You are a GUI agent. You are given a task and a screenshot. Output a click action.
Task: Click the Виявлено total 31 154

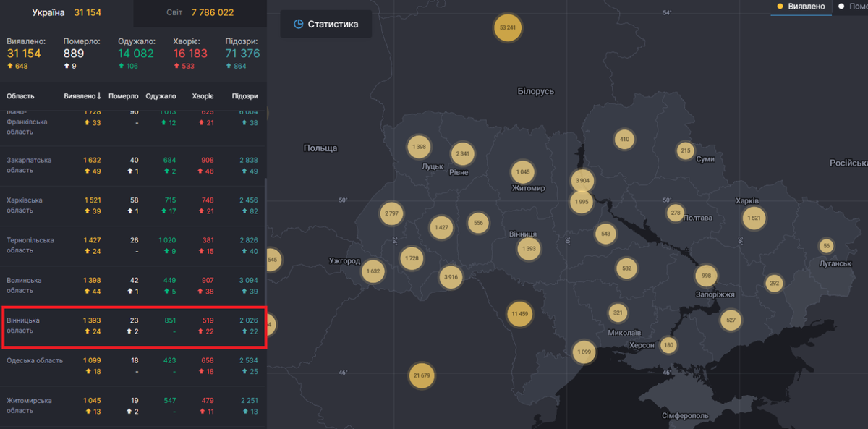pos(24,54)
